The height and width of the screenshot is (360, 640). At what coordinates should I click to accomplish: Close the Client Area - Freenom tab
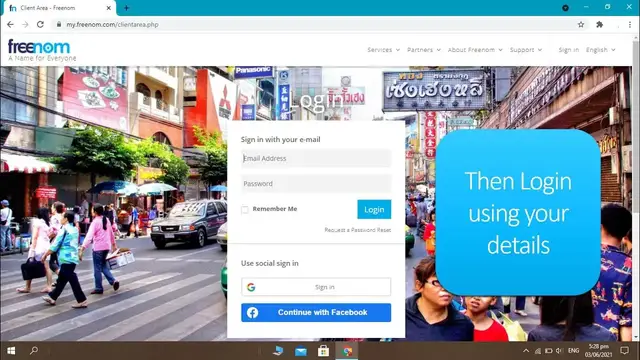click(109, 8)
